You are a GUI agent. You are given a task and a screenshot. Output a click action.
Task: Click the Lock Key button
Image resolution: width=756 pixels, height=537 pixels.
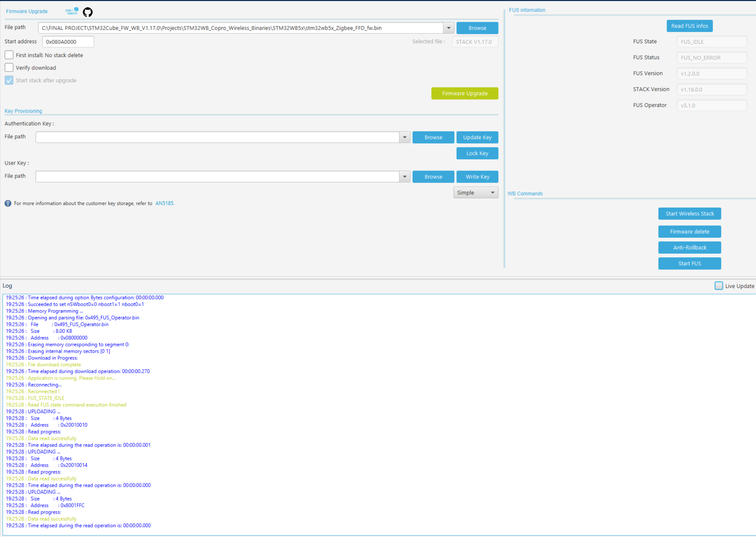[x=477, y=153]
